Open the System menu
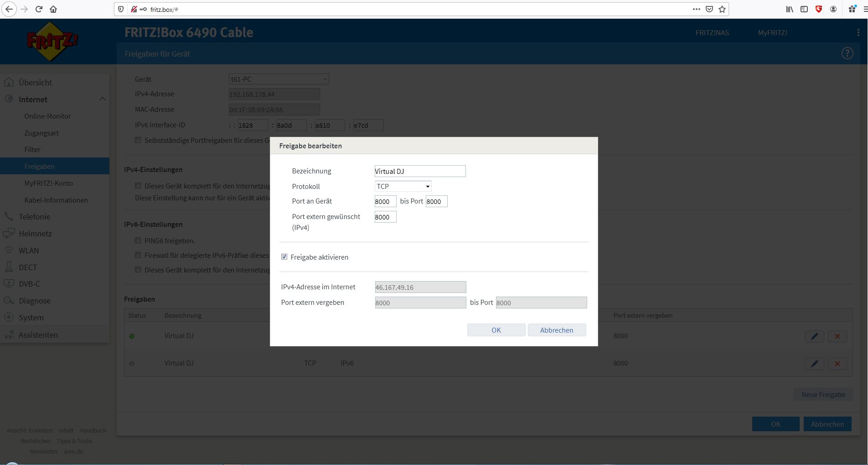 coord(31,318)
